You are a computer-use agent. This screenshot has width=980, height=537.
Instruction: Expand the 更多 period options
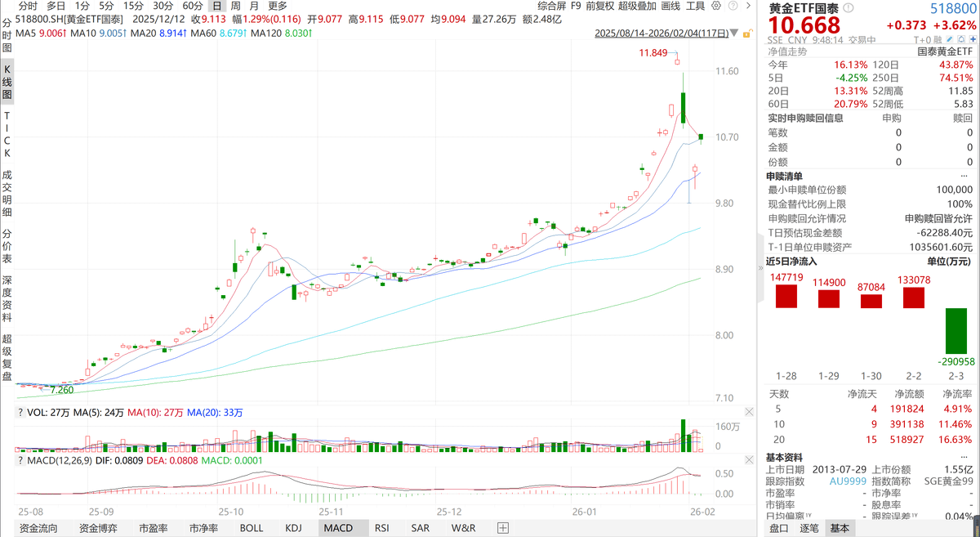click(x=277, y=6)
